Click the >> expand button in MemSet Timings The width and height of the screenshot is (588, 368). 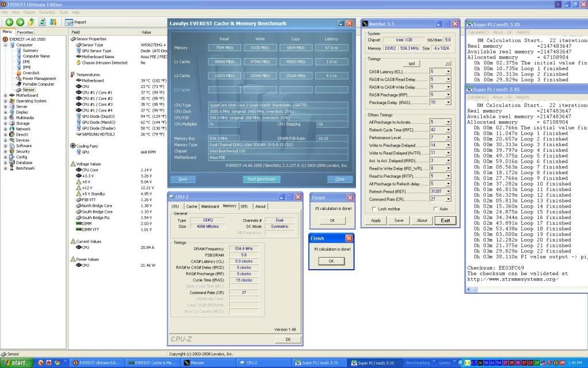tap(448, 63)
